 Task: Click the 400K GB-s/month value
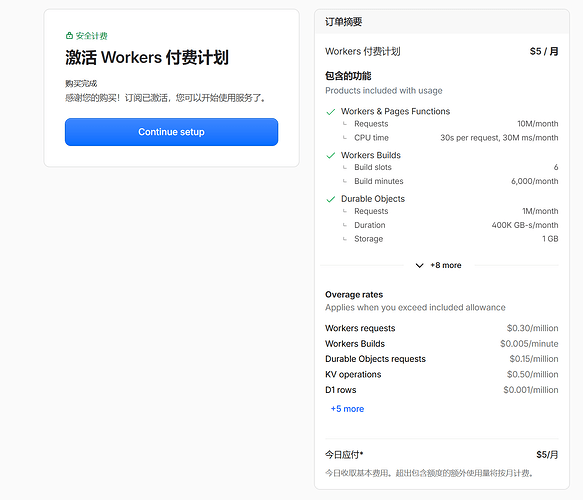525,225
